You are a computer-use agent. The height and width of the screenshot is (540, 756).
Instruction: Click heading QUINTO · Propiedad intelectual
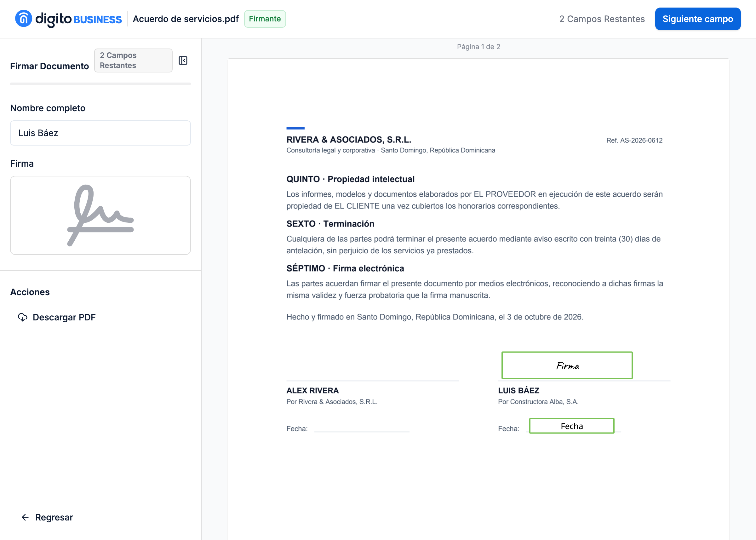pyautogui.click(x=350, y=179)
